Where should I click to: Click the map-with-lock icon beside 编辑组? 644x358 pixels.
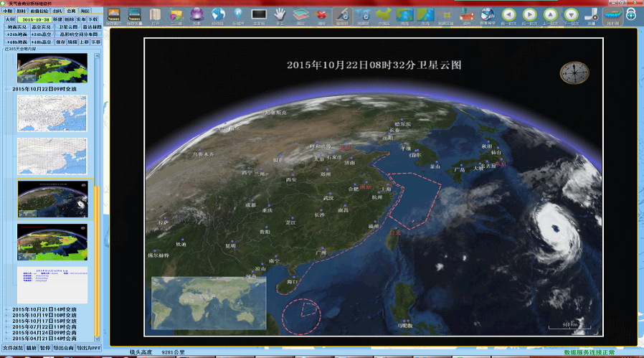(363, 17)
